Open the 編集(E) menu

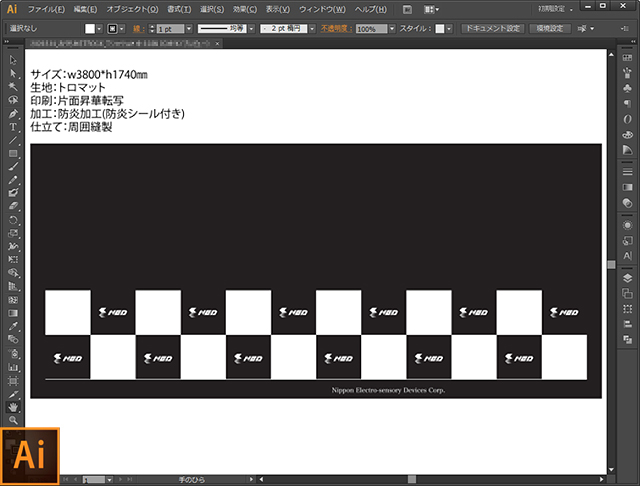[85, 9]
